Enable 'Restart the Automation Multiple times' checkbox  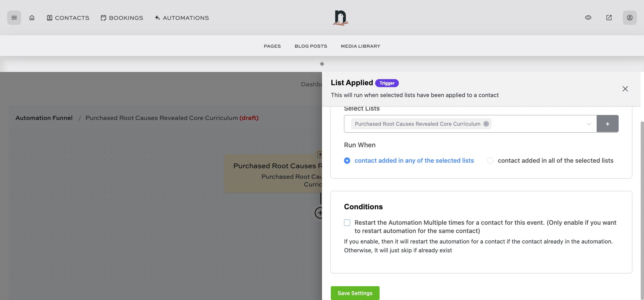(x=347, y=223)
